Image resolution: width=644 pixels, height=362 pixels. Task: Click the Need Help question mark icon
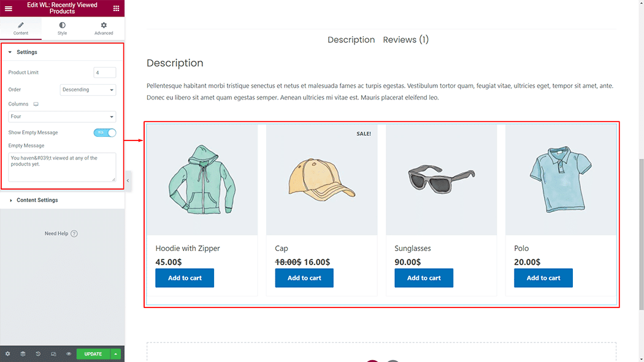point(74,234)
